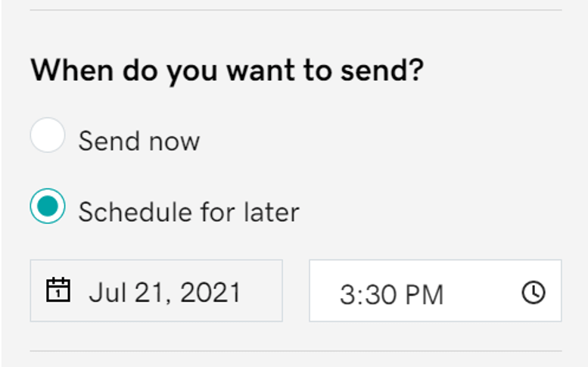This screenshot has height=367, width=588.
Task: Open the 3:30 PM time dropdown
Action: point(435,291)
